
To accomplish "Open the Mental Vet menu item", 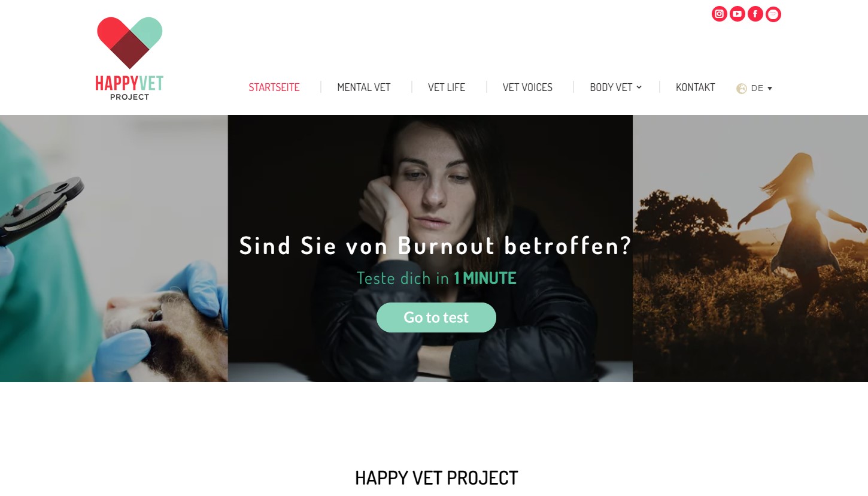I will [x=364, y=87].
